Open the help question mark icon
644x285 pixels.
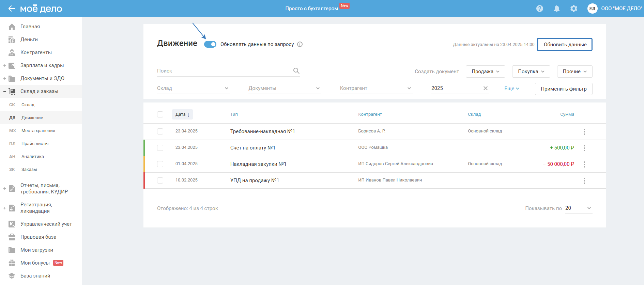tap(540, 9)
